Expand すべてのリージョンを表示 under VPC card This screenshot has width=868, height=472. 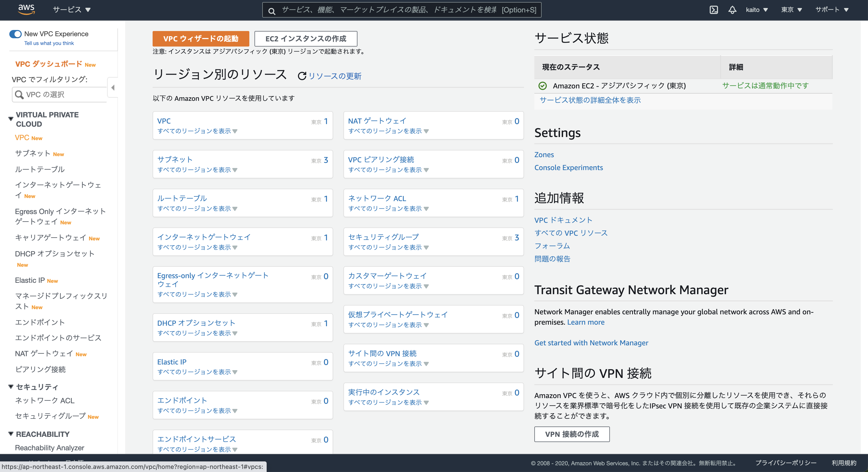(197, 131)
